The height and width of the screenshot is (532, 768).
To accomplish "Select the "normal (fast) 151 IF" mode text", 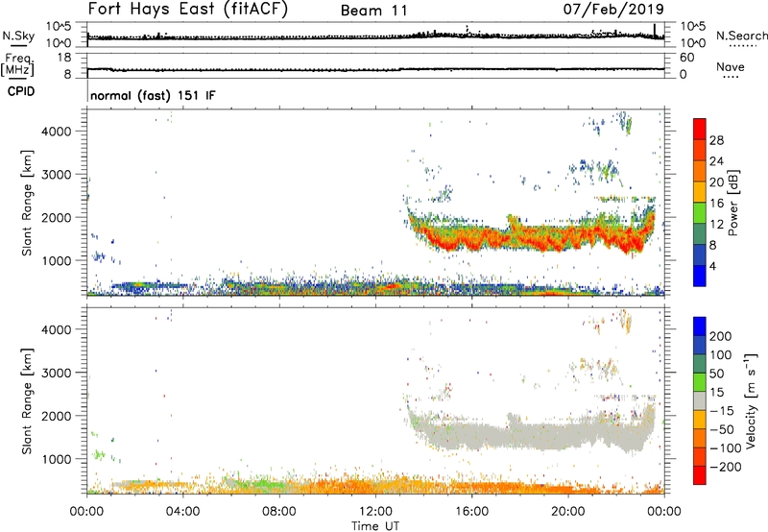I will point(153,95).
